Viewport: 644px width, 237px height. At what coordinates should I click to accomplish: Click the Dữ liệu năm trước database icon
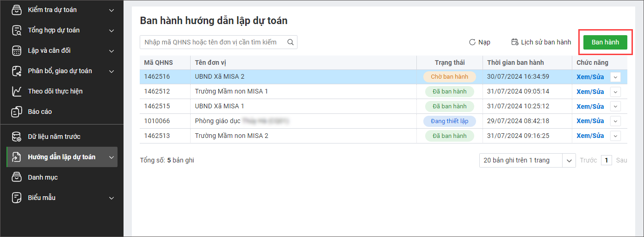tap(17, 137)
